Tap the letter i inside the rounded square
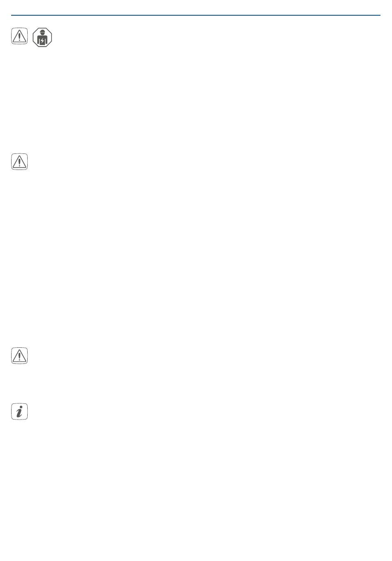Screen dimensions: 392x561 tap(19, 411)
